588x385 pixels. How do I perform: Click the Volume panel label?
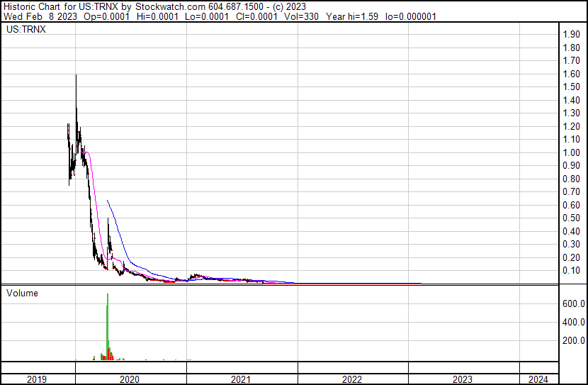pyautogui.click(x=22, y=293)
